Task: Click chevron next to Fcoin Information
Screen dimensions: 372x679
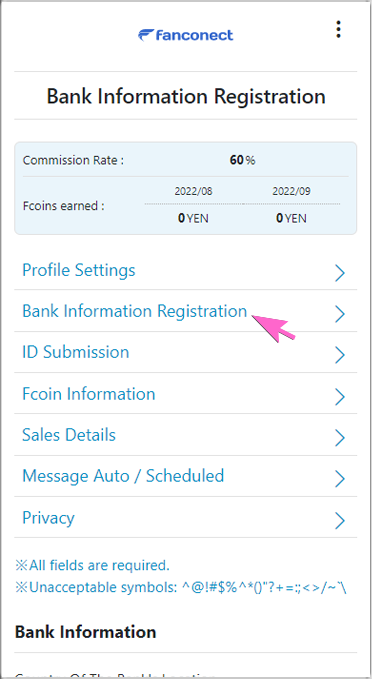Action: (x=340, y=397)
